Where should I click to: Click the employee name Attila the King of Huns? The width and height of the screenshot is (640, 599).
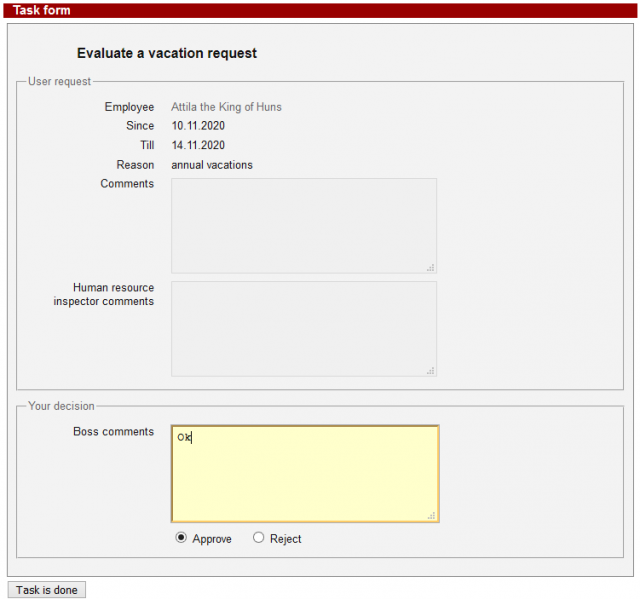(226, 107)
